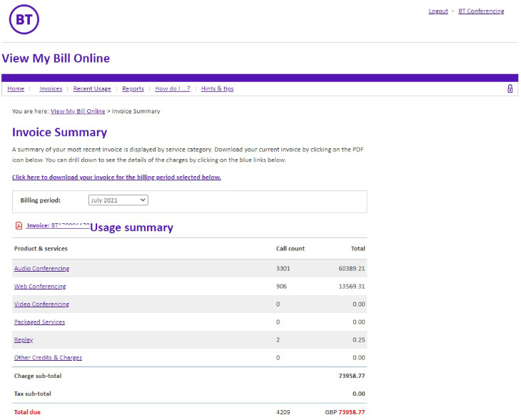521x420 pixels.
Task: Click the Call count column header
Action: 290,249
